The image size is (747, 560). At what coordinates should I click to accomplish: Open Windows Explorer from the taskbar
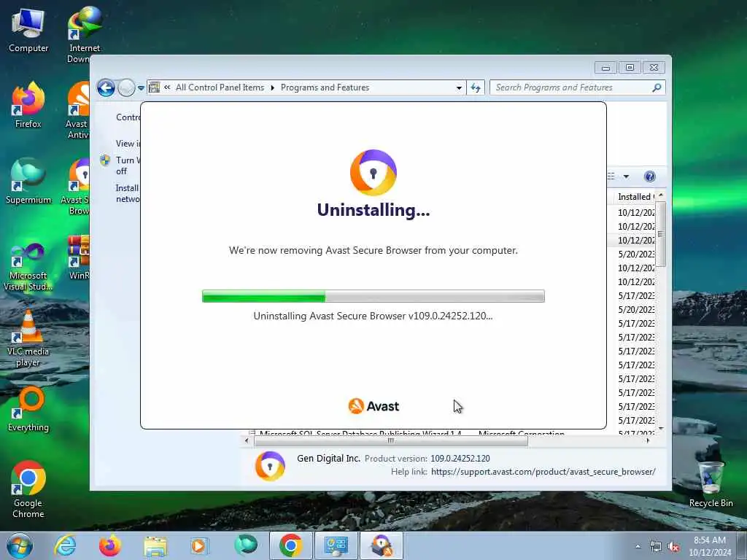pos(155,545)
